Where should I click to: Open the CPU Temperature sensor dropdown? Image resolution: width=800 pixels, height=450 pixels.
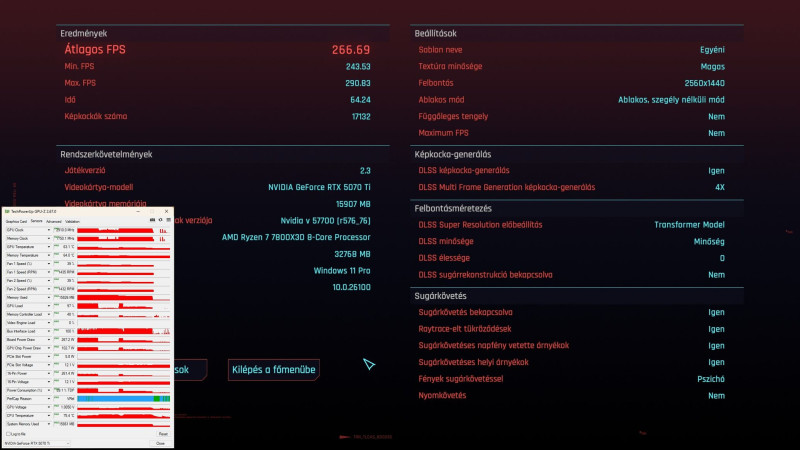[x=49, y=415]
